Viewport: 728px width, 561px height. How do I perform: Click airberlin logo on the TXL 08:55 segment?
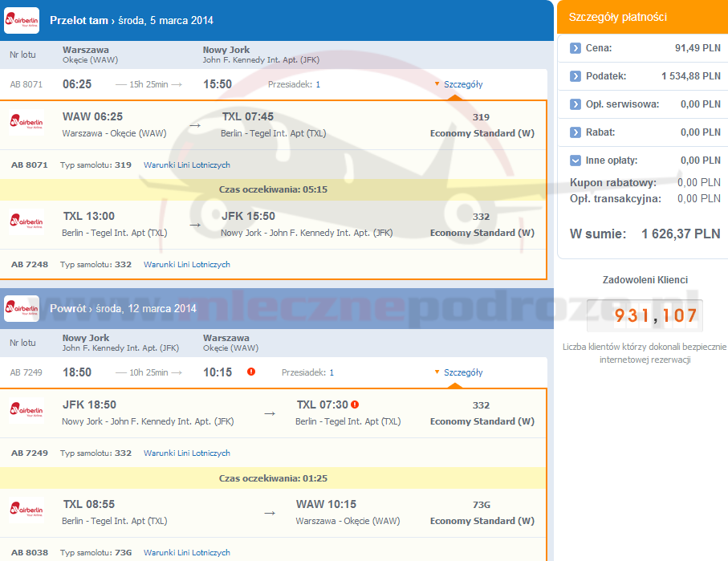coord(26,511)
